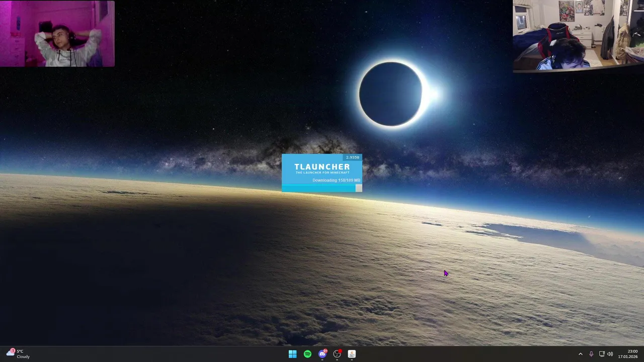Viewport: 644px width, 362px height.
Task: Open the Windows Start menu
Action: tap(292, 354)
